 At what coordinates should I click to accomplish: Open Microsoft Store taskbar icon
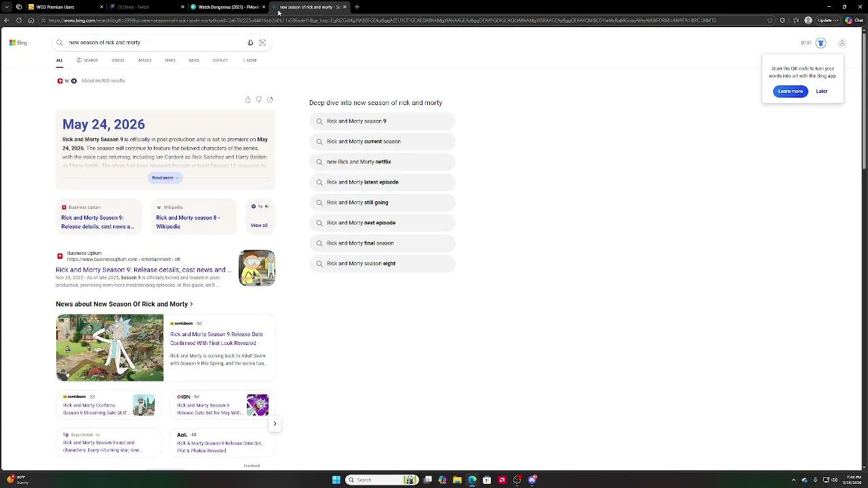487,480
